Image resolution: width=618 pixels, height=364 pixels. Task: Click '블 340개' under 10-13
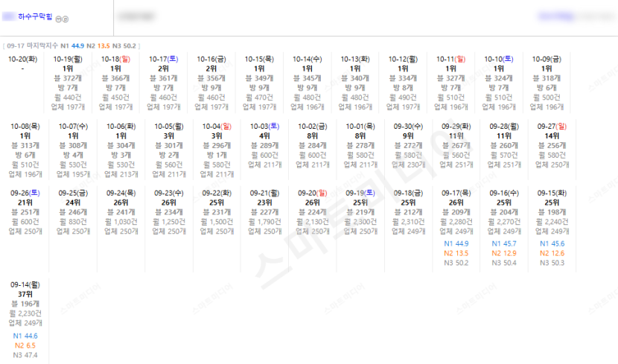pyautogui.click(x=355, y=78)
